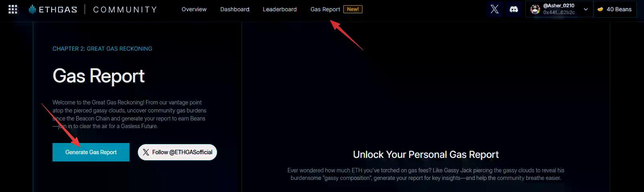Click the gold beans icon

coord(600,9)
